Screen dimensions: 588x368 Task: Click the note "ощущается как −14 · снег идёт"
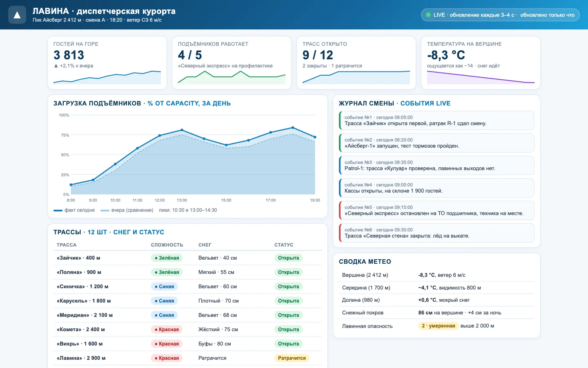(463, 66)
